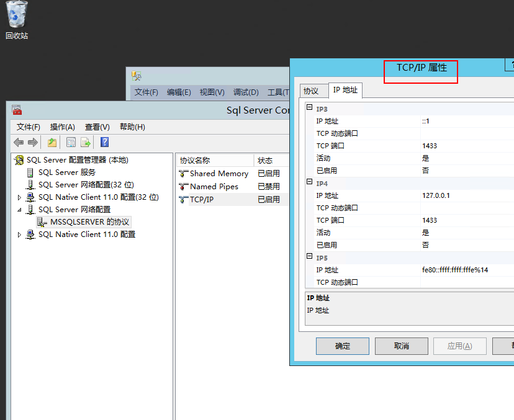Open Properties from the Configuration Manager toolbar
This screenshot has height=420, width=514.
coord(71,142)
